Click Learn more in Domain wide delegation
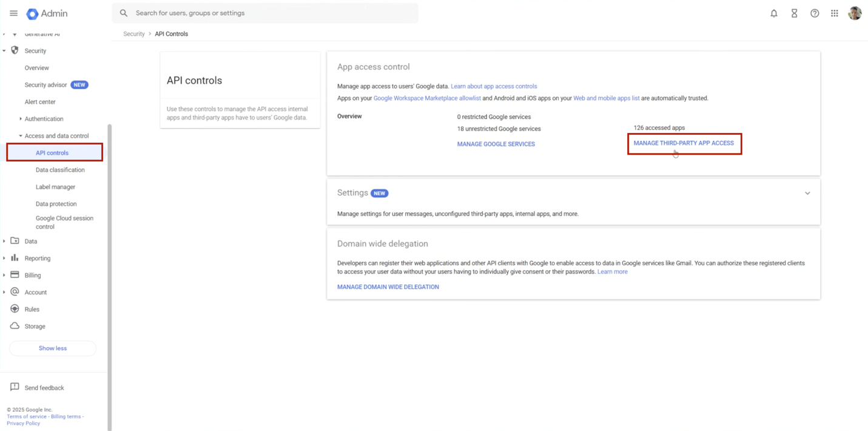This screenshot has width=868, height=431. (x=613, y=271)
